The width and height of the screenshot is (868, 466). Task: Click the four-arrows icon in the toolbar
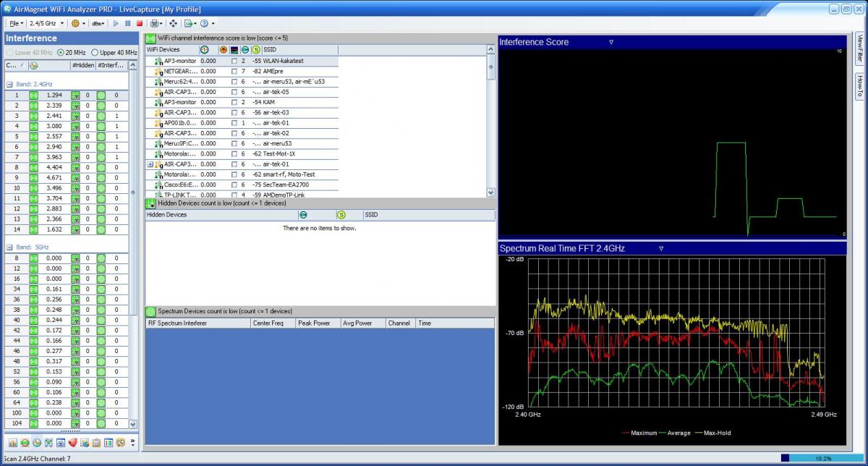[x=173, y=23]
